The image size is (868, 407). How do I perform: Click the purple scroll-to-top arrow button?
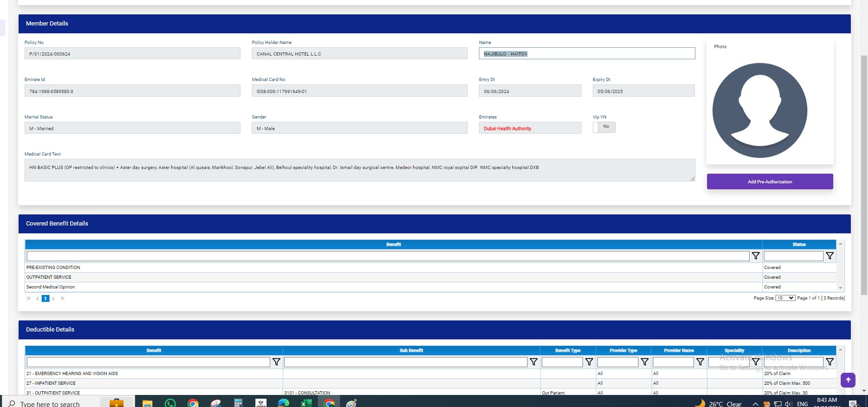[848, 380]
